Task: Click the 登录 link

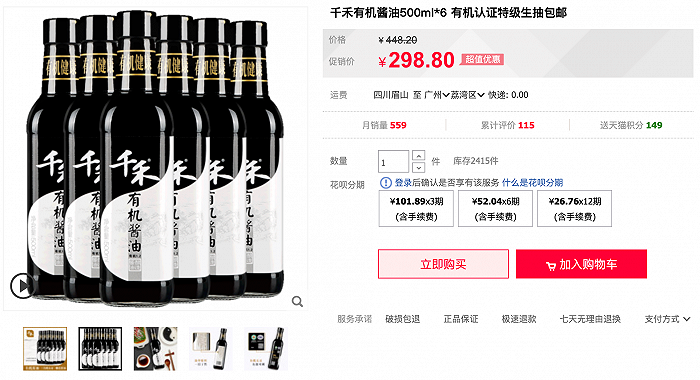Action: pos(403,183)
